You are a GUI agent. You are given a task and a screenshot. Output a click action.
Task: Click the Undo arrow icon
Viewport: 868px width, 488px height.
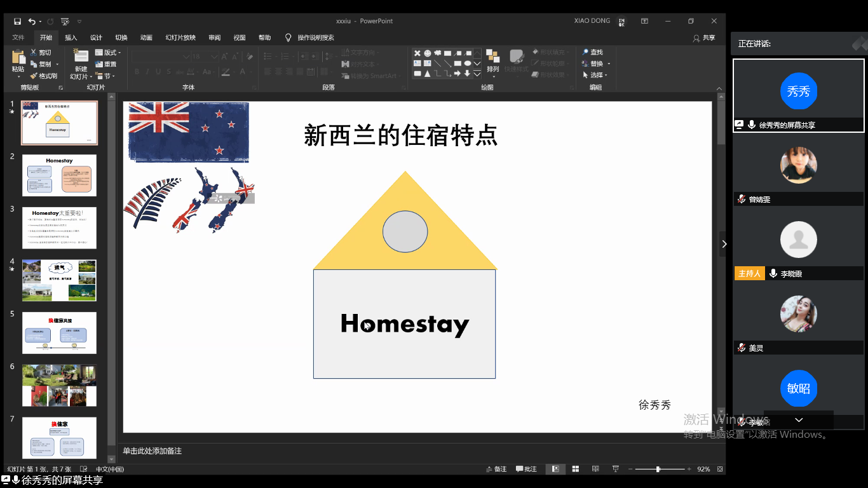(x=32, y=22)
